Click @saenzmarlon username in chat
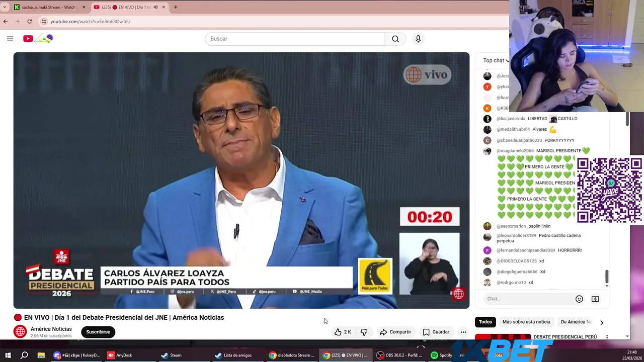Screen dimensions: 644x362 pyautogui.click(x=511, y=226)
